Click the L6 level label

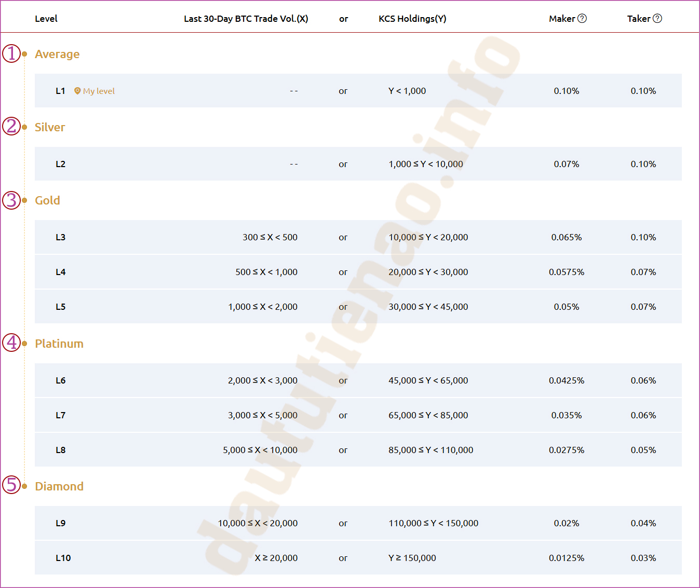tap(61, 380)
